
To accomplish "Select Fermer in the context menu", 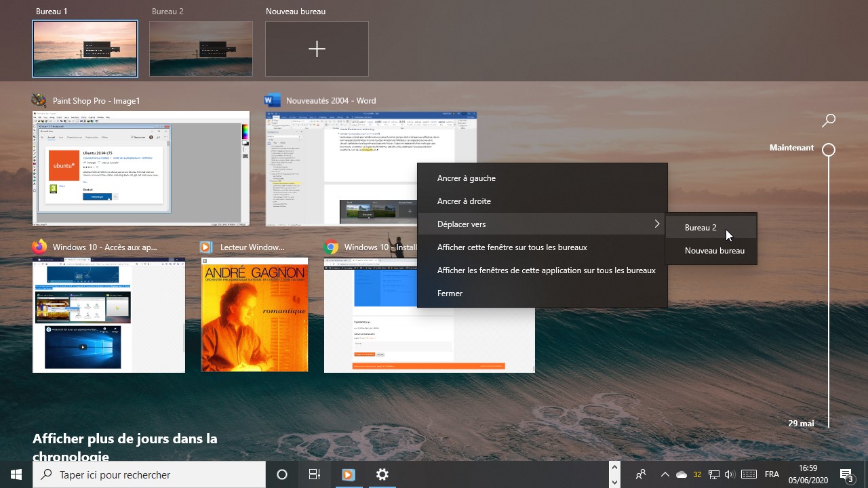I will coord(450,293).
